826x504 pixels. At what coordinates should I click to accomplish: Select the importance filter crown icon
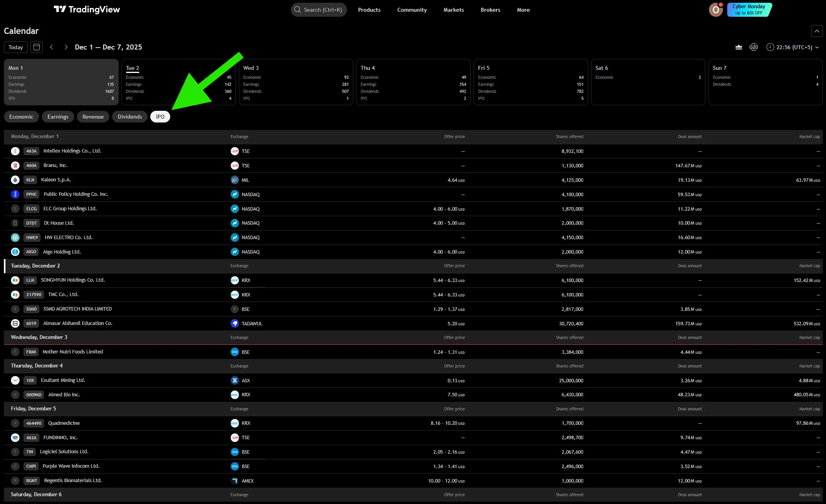tap(738, 47)
